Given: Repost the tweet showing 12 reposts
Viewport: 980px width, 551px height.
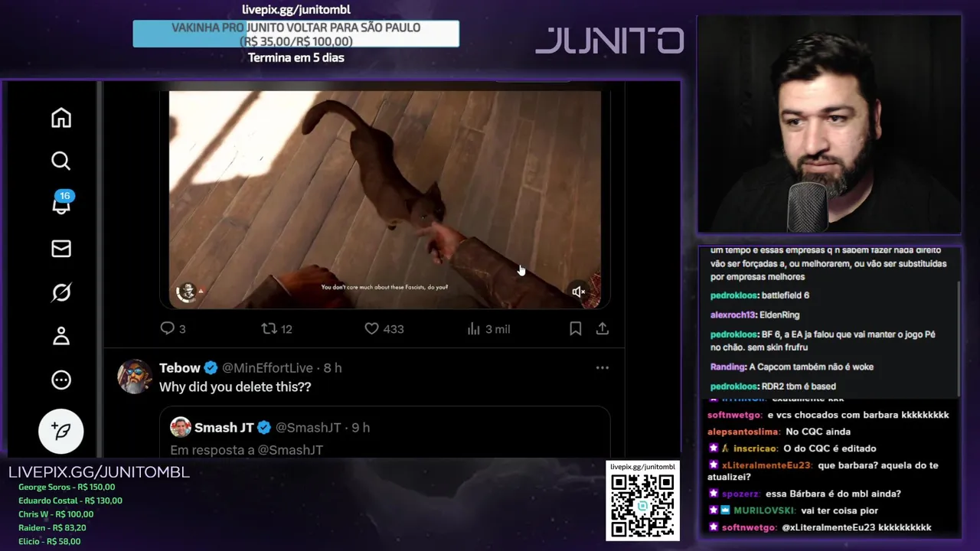Looking at the screenshot, I should (276, 328).
